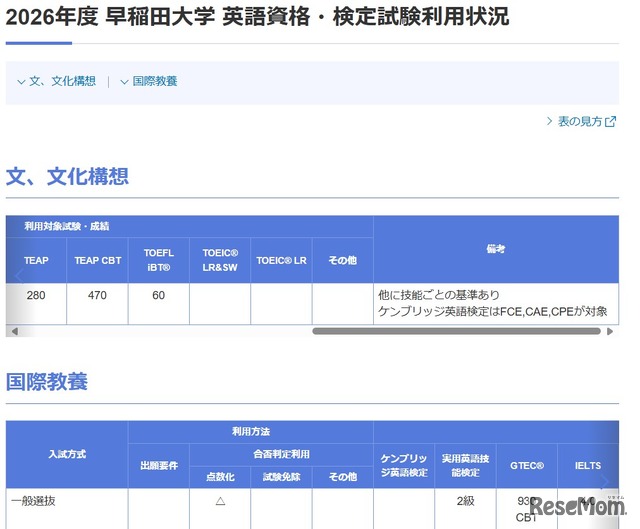The image size is (640, 529).
Task: Jump to 文、文化構想 section anchor link
Action: 62,81
